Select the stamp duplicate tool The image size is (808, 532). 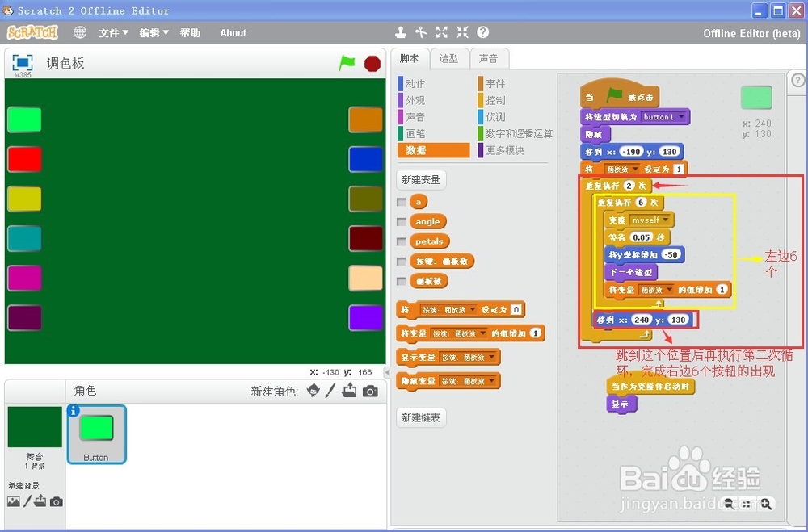coord(401,32)
